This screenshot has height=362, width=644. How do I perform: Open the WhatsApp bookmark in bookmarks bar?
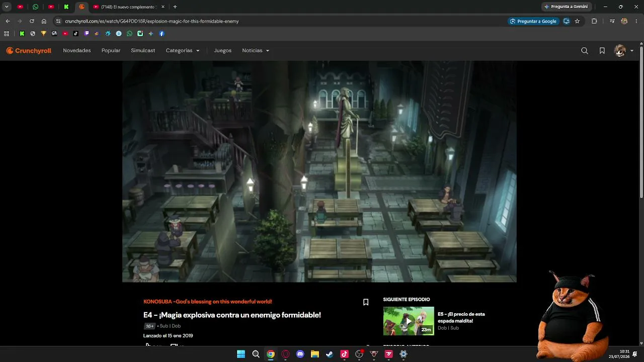click(129, 34)
